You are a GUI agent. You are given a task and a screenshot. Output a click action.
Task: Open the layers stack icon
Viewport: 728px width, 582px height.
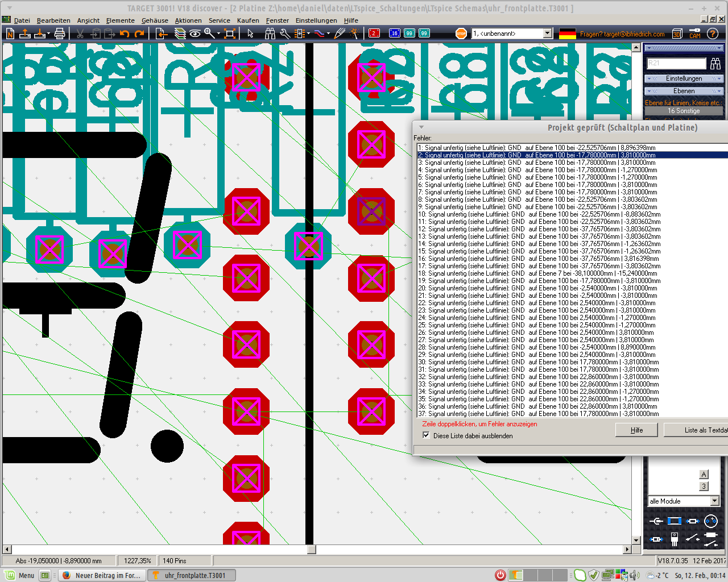tap(180, 34)
